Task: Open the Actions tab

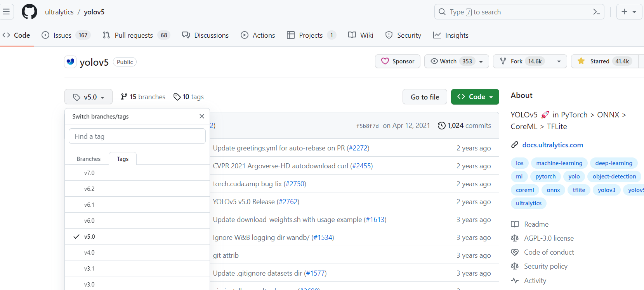Action: (x=258, y=35)
